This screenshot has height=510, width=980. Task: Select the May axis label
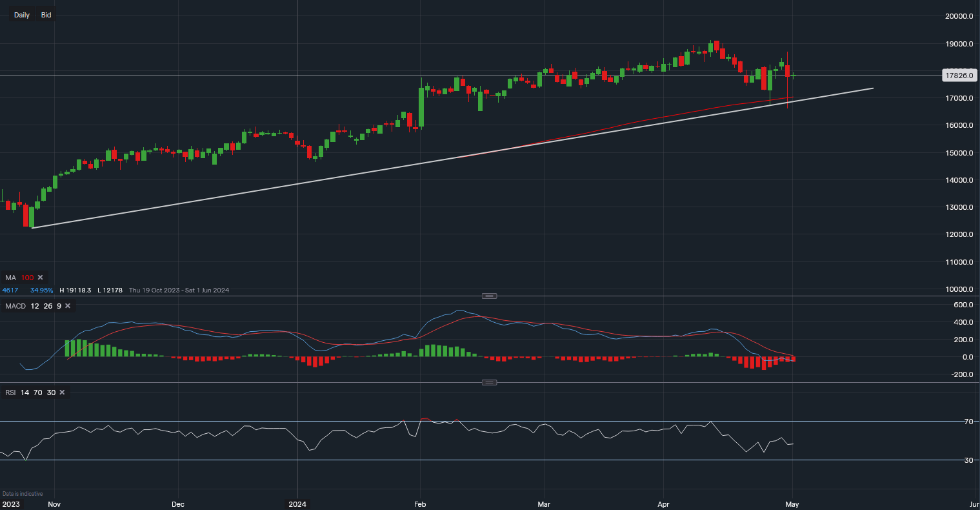[792, 504]
